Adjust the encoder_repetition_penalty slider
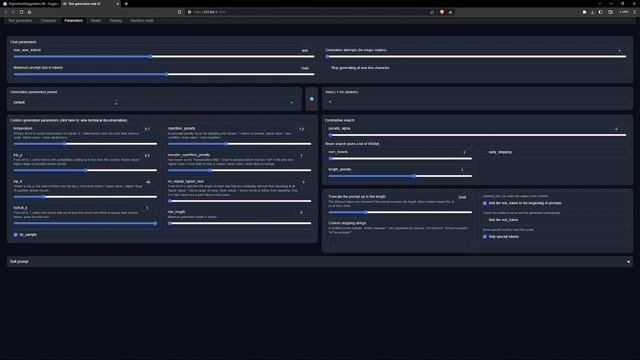 [240, 170]
